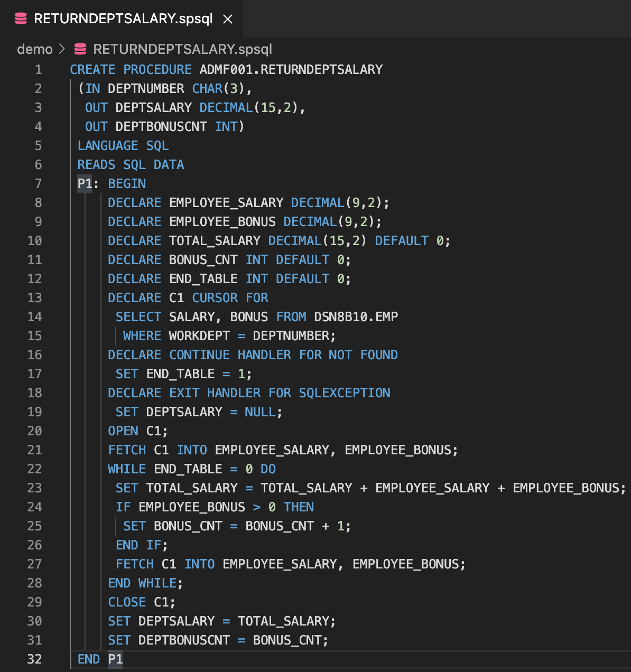The height and width of the screenshot is (672, 631).
Task: Click the database icon in the breadcrumb bar
Action: coord(79,49)
